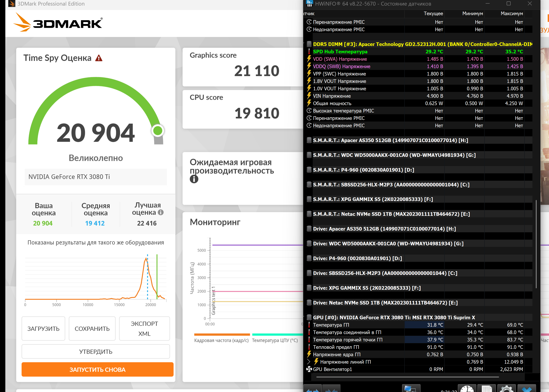The image size is (549, 392).
Task: Select the S.M.A.R.T. XPG GAMMIX S5 row
Action: tap(373, 199)
